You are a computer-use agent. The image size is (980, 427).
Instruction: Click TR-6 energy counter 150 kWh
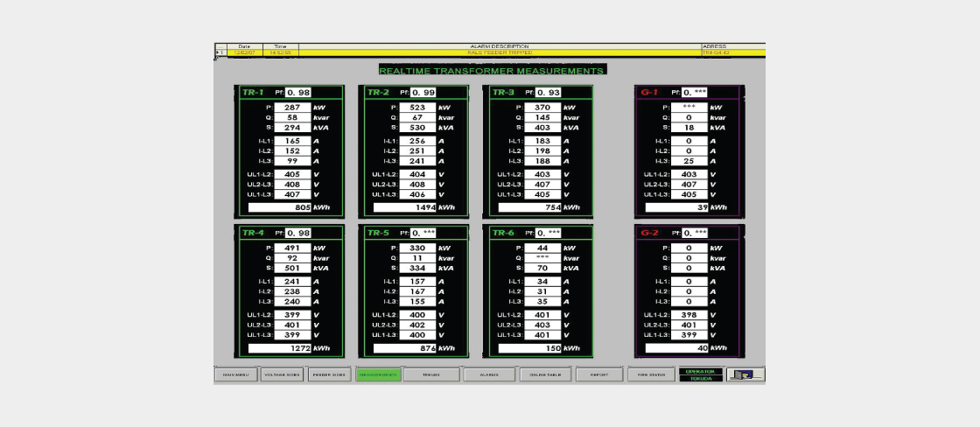pyautogui.click(x=530, y=348)
